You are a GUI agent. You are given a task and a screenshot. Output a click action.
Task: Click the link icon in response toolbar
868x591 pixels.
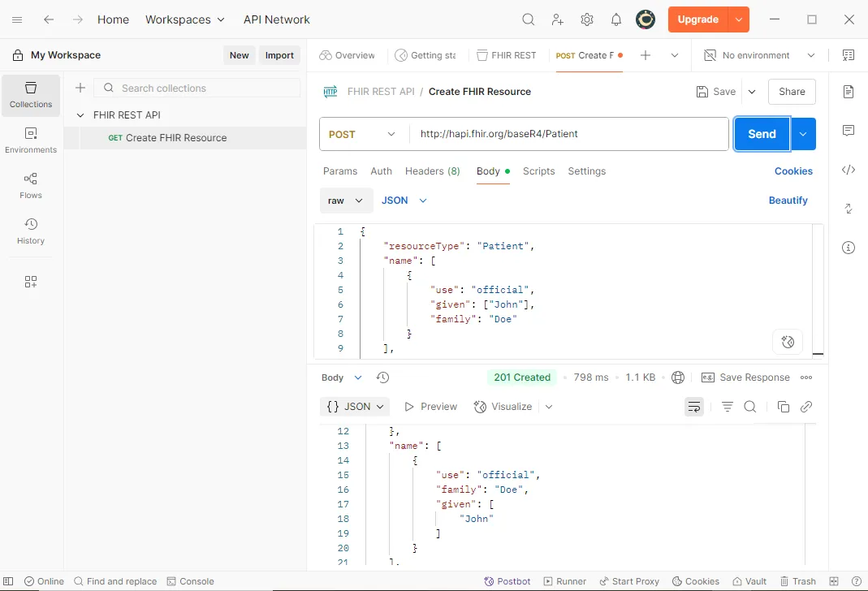[806, 407]
